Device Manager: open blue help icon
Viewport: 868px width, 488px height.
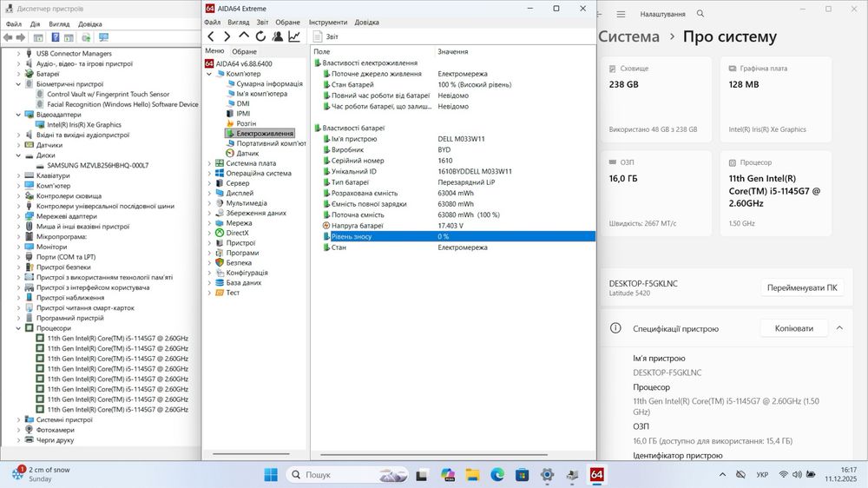(x=56, y=37)
